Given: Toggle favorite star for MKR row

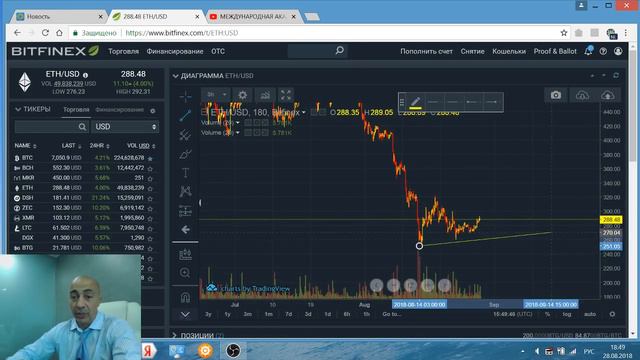Looking at the screenshot, I should (x=150, y=178).
